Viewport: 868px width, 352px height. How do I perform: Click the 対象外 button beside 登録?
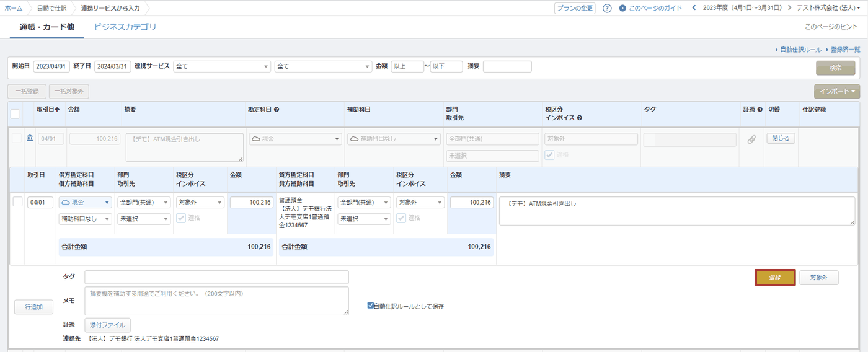point(819,278)
